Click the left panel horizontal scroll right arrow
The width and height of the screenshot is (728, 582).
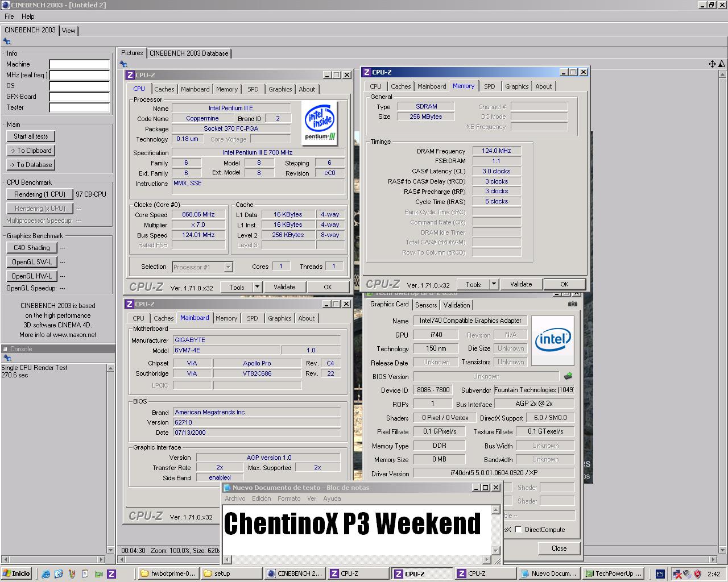[101, 559]
